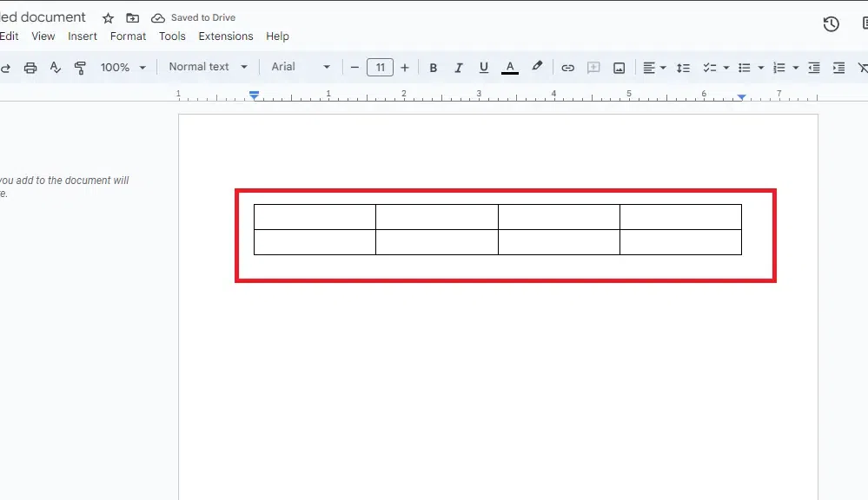Image resolution: width=868 pixels, height=500 pixels.
Task: Select the Paint format tool
Action: tap(80, 68)
